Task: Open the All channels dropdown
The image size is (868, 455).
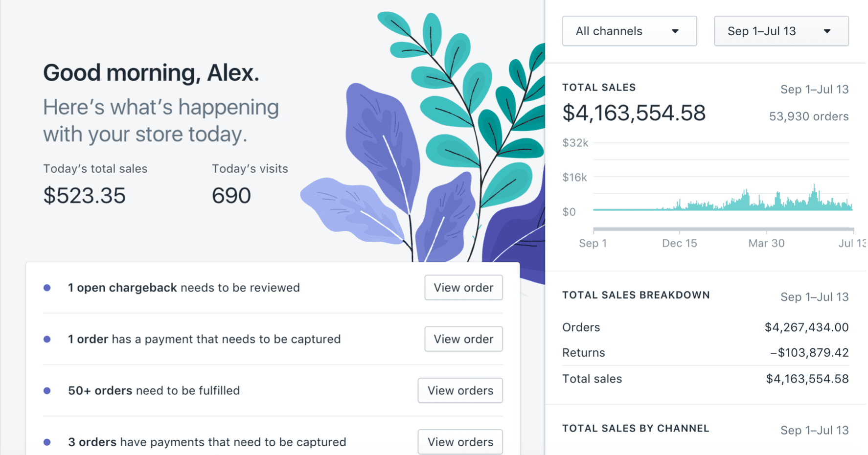Action: pos(629,31)
